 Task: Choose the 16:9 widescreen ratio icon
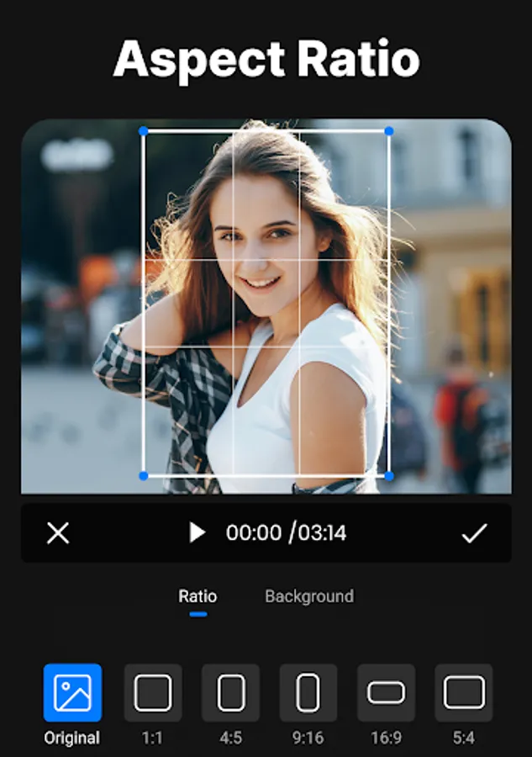387,693
